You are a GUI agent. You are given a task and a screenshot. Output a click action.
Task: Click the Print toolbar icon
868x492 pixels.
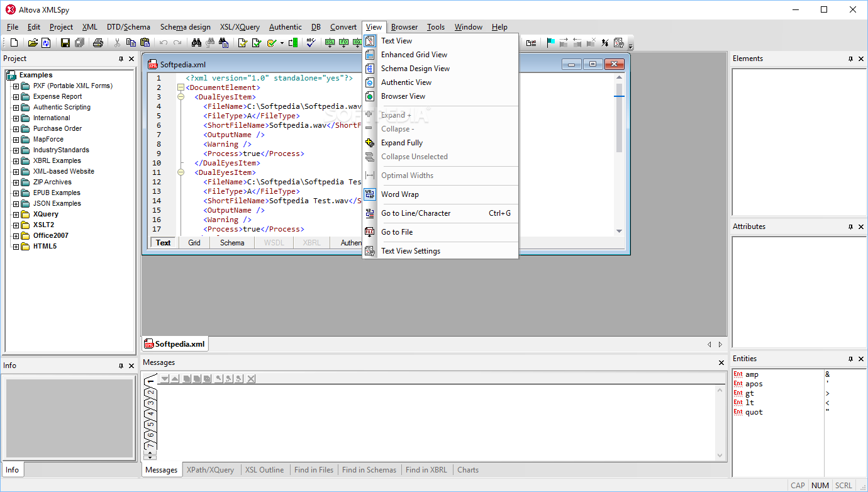pyautogui.click(x=98, y=43)
